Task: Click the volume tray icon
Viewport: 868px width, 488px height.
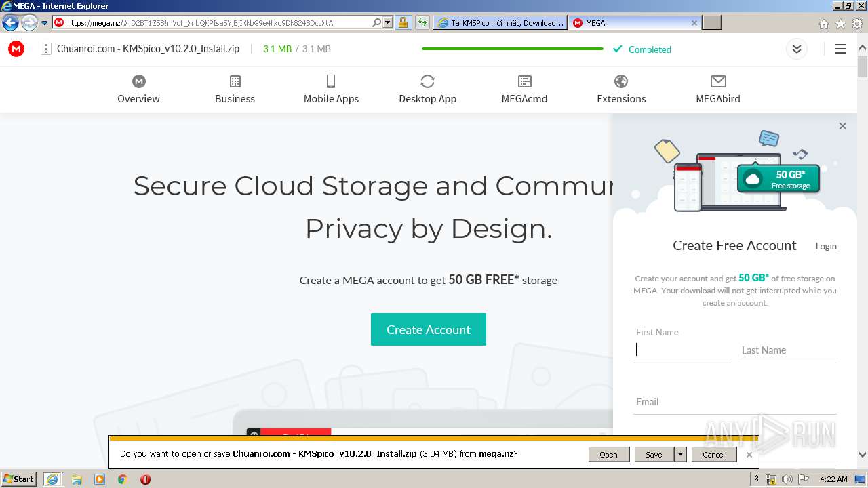Action: (x=787, y=479)
